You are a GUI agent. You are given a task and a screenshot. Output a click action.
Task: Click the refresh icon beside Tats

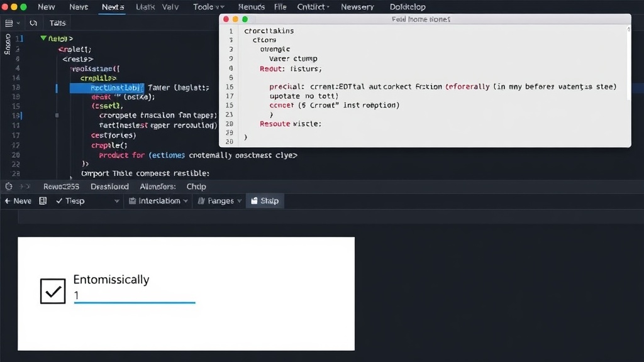33,23
